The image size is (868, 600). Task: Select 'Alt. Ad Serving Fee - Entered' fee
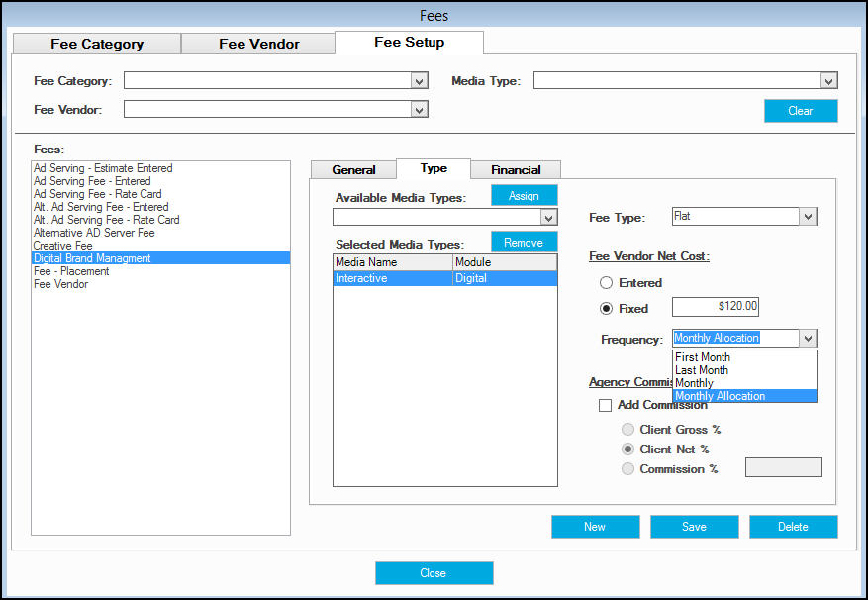click(x=160, y=207)
